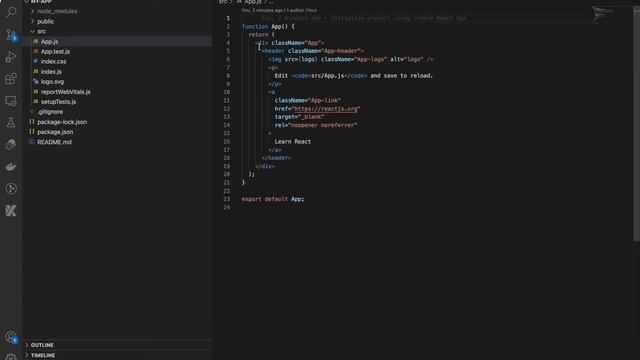640x360 pixels.
Task: Click the closing </header> tag
Action: [276, 158]
